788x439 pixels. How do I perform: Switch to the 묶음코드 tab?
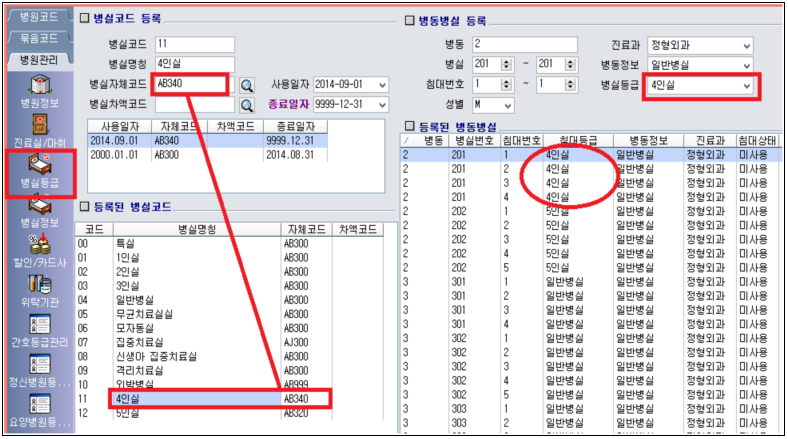coord(36,38)
